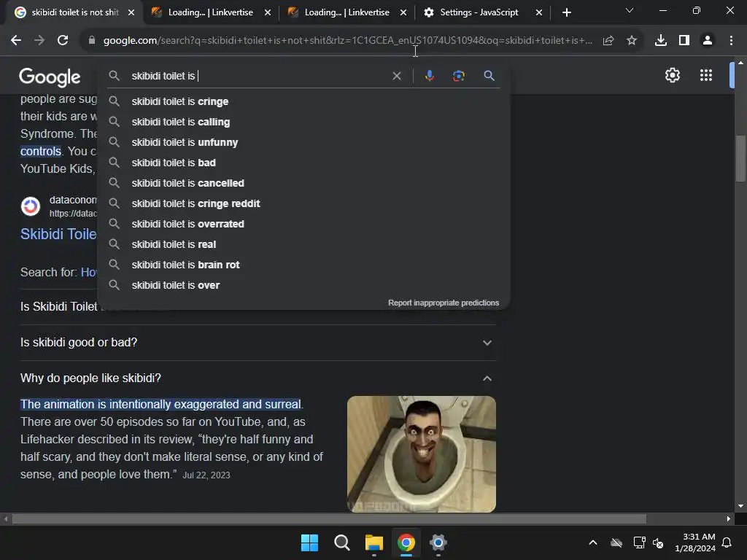The width and height of the screenshot is (747, 560).
Task: Click the forward navigation arrow
Action: click(x=39, y=41)
